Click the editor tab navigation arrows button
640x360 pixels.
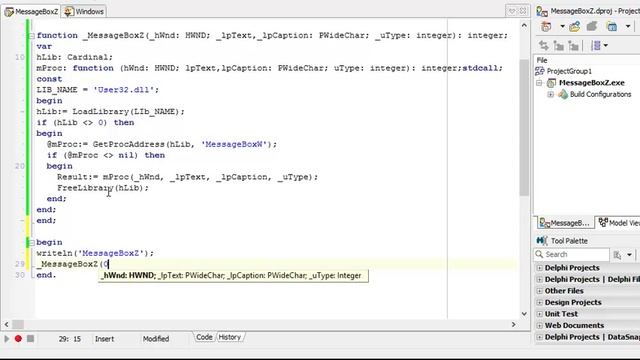click(512, 11)
